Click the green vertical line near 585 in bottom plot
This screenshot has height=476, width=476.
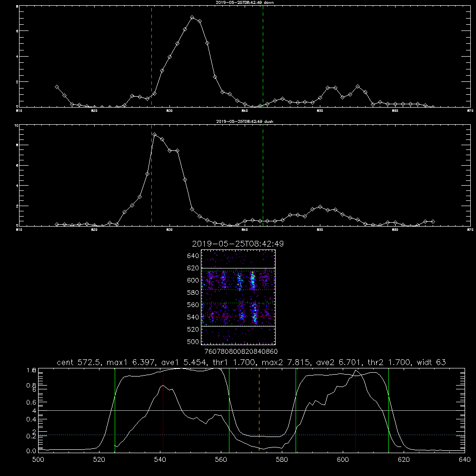(296, 410)
